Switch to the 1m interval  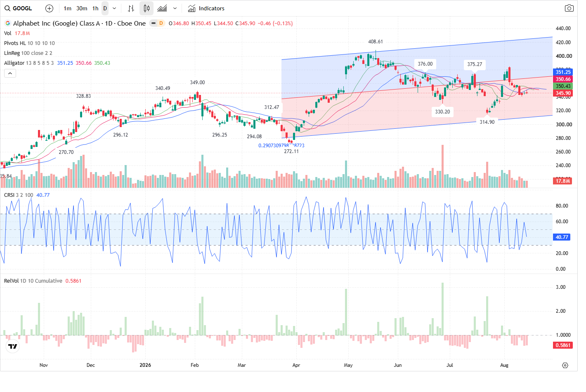pyautogui.click(x=68, y=8)
